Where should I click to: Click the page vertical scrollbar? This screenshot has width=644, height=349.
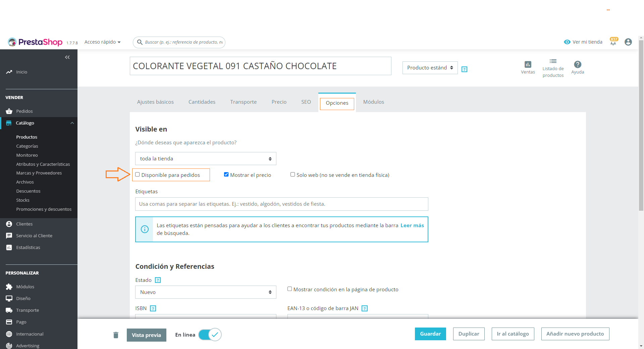click(x=641, y=126)
